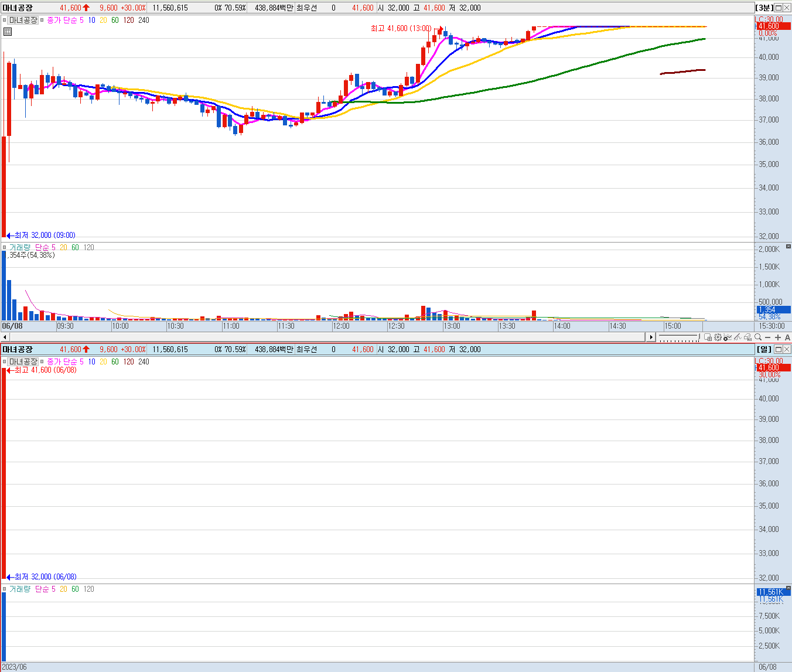The height and width of the screenshot is (672, 792).
Task: Click the 최우선 label in upper title bar
Action: pyautogui.click(x=306, y=8)
